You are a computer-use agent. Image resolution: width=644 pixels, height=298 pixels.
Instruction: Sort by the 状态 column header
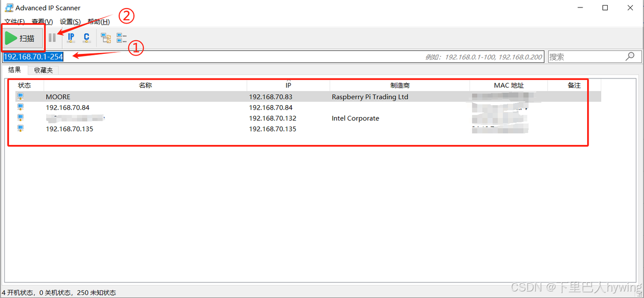(25, 86)
